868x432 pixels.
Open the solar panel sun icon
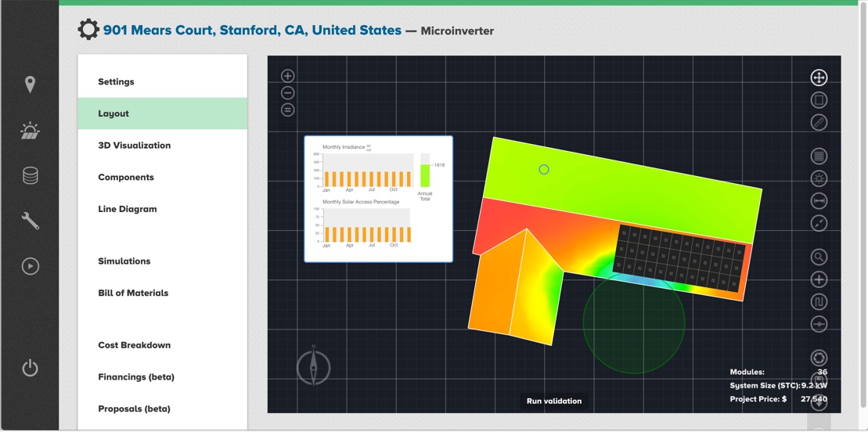[x=30, y=131]
